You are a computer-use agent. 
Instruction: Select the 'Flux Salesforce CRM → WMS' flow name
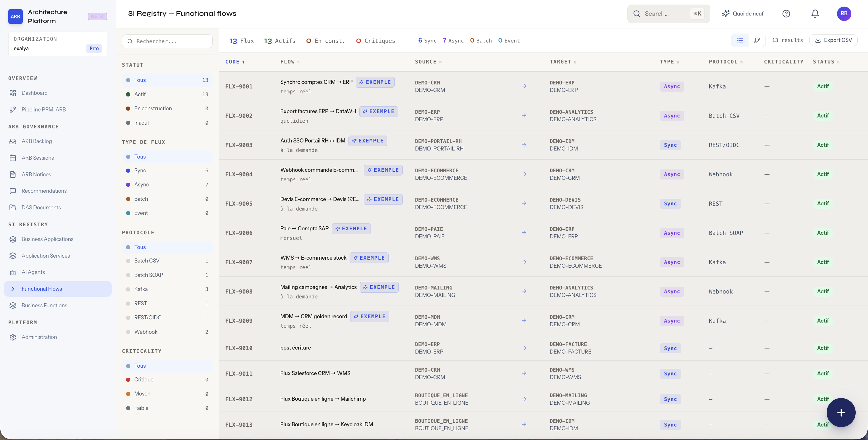315,373
